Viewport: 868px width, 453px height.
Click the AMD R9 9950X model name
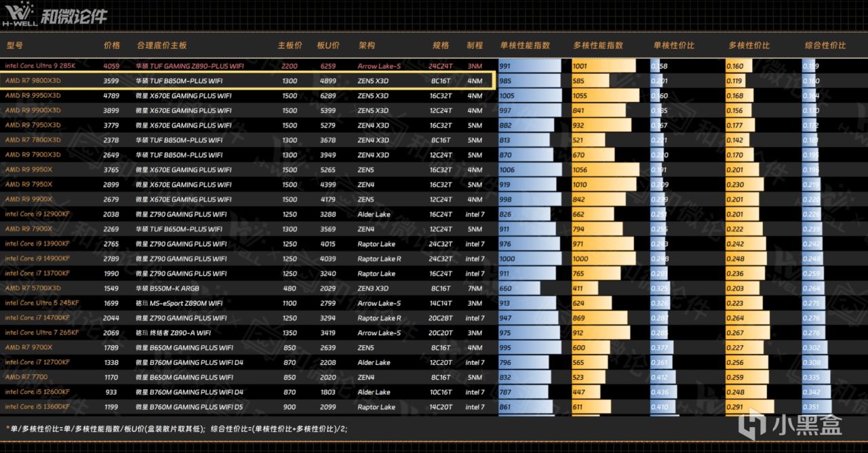tap(28, 170)
